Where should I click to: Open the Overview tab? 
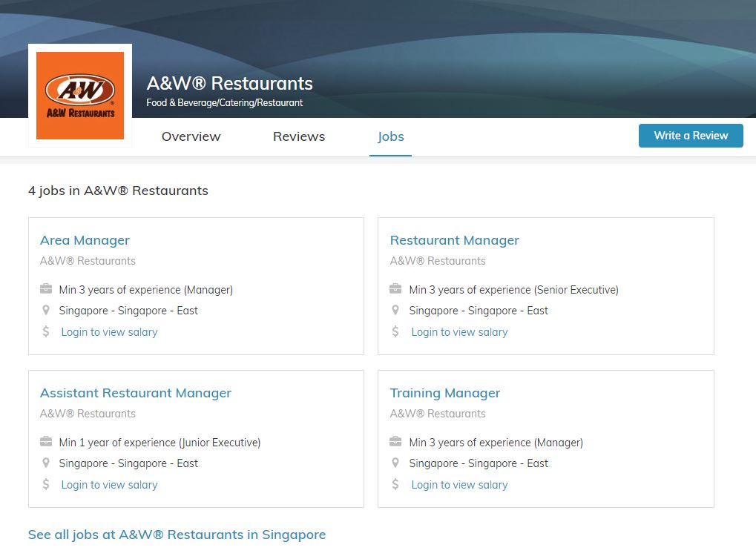point(191,136)
